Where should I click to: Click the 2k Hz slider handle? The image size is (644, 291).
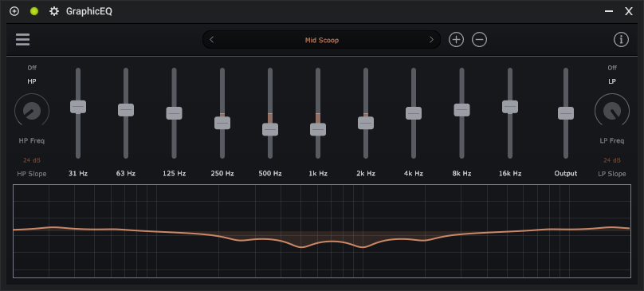366,123
